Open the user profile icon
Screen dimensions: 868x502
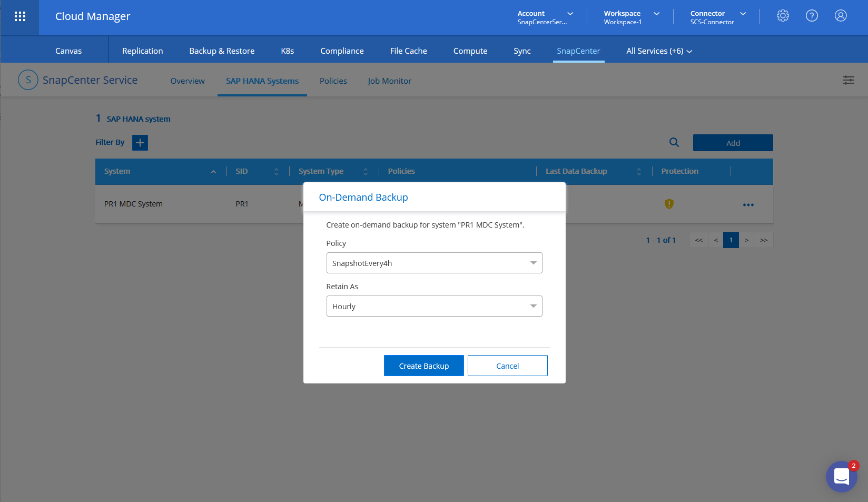(841, 16)
